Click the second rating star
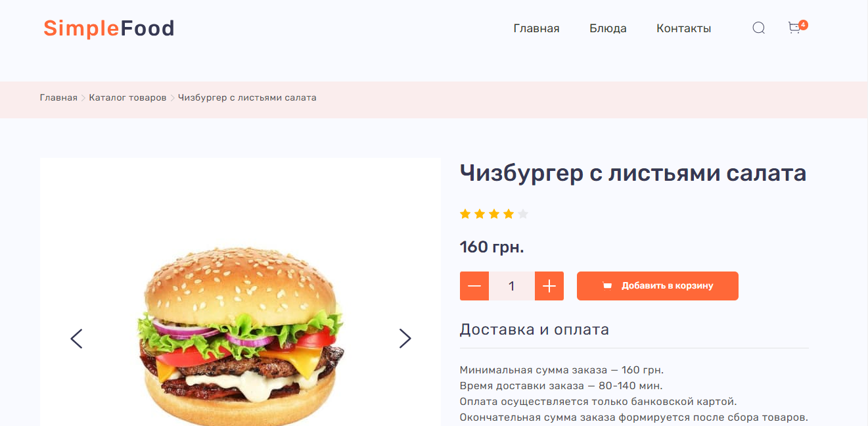The image size is (868, 426). (x=480, y=214)
